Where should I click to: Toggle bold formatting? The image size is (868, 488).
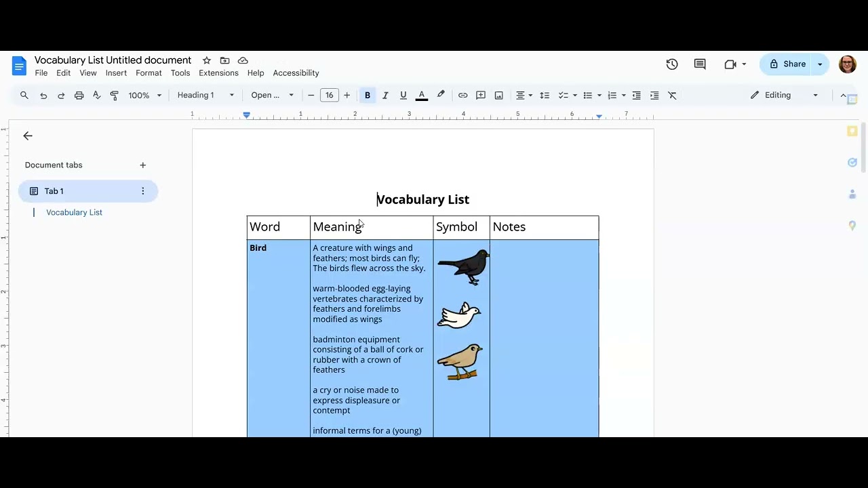(368, 96)
